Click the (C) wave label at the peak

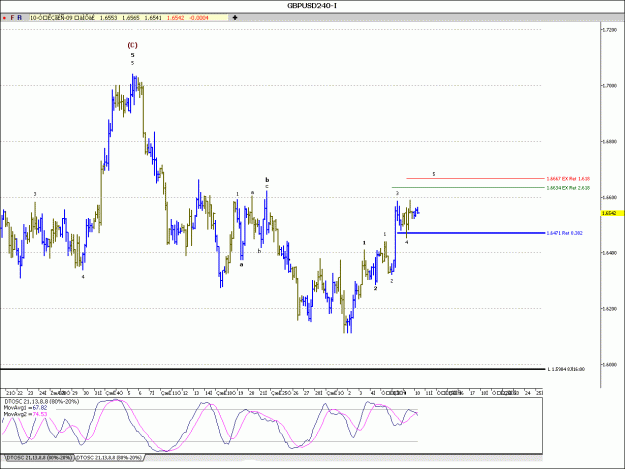click(132, 45)
